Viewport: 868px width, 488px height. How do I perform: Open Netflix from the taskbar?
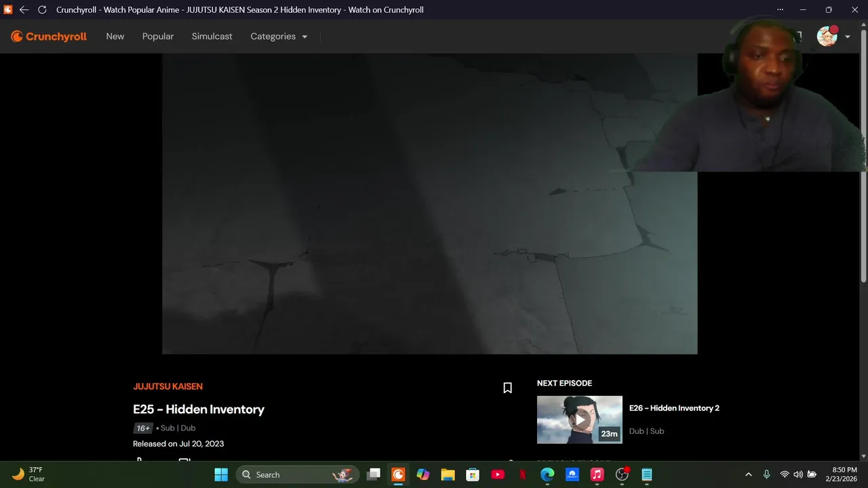click(522, 474)
